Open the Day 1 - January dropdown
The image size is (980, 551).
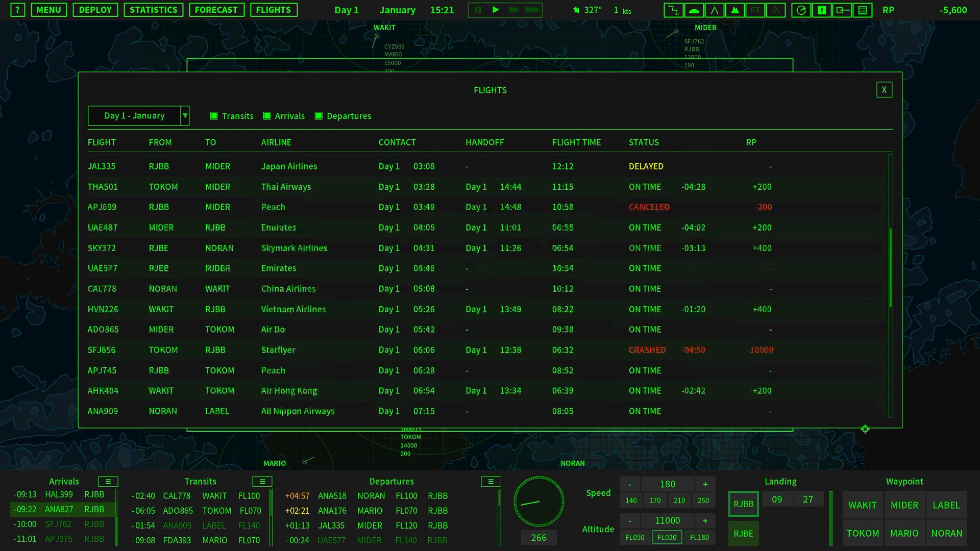pyautogui.click(x=185, y=116)
